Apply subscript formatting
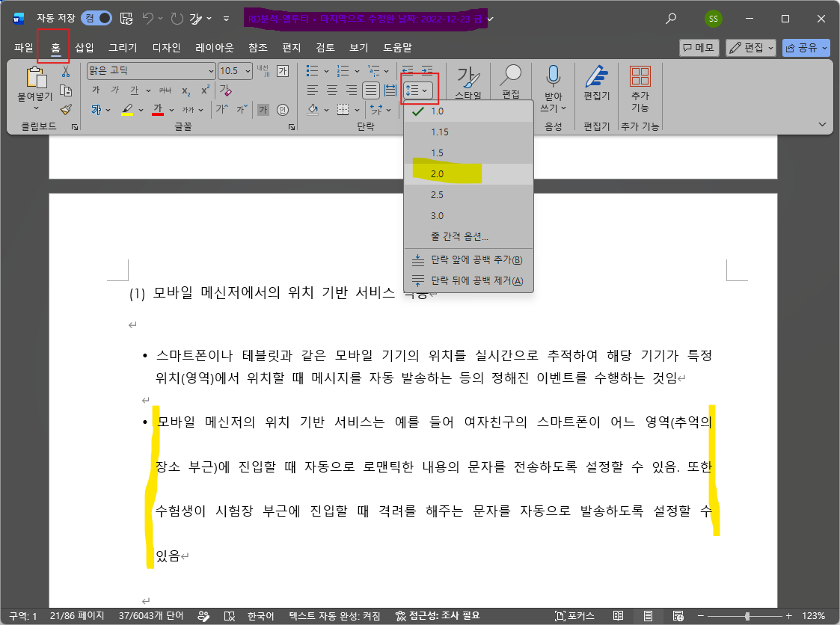Image resolution: width=840 pixels, height=625 pixels. click(186, 90)
